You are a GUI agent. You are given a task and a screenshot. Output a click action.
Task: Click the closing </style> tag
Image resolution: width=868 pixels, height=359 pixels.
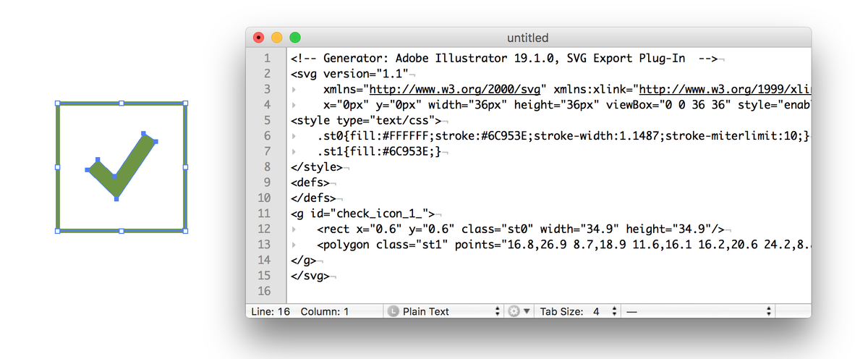[x=317, y=166]
